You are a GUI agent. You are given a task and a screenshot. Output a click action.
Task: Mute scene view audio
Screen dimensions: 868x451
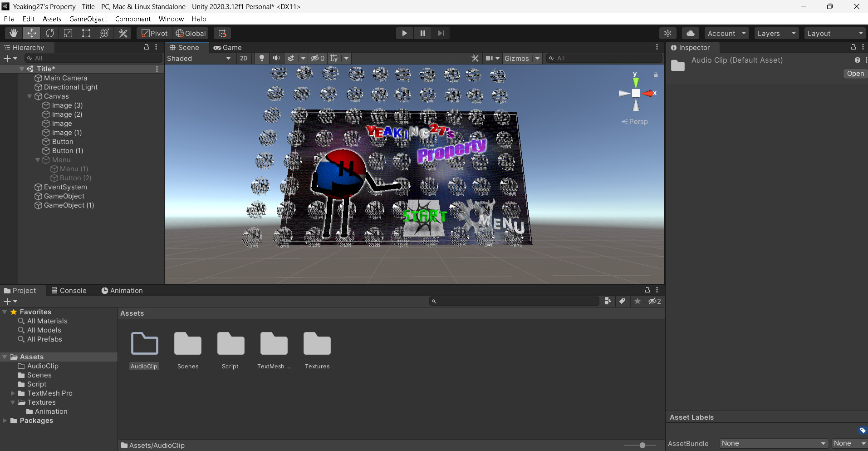pyautogui.click(x=276, y=58)
